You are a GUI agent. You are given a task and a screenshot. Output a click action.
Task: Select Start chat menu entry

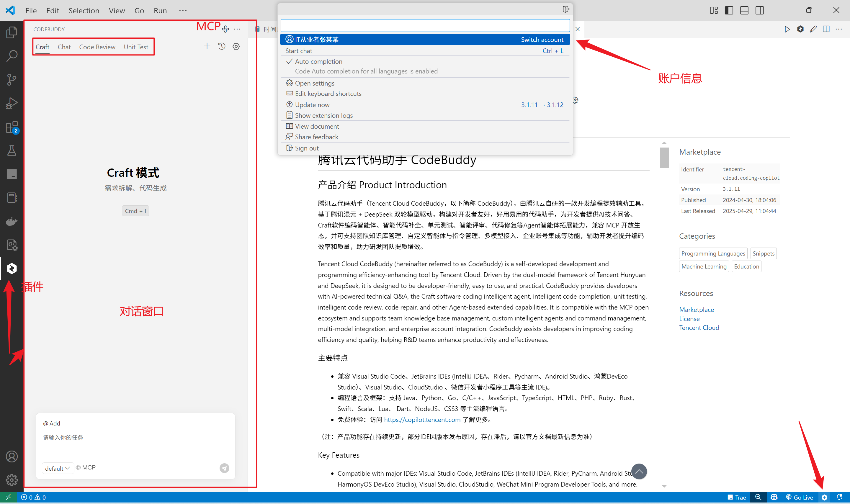(425, 50)
